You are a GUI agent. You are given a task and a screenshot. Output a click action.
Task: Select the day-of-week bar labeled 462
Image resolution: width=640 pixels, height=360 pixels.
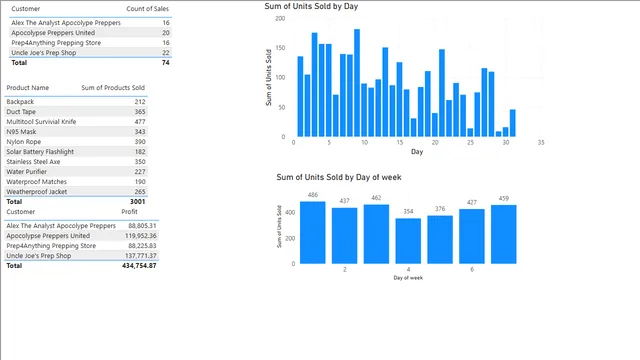click(376, 234)
